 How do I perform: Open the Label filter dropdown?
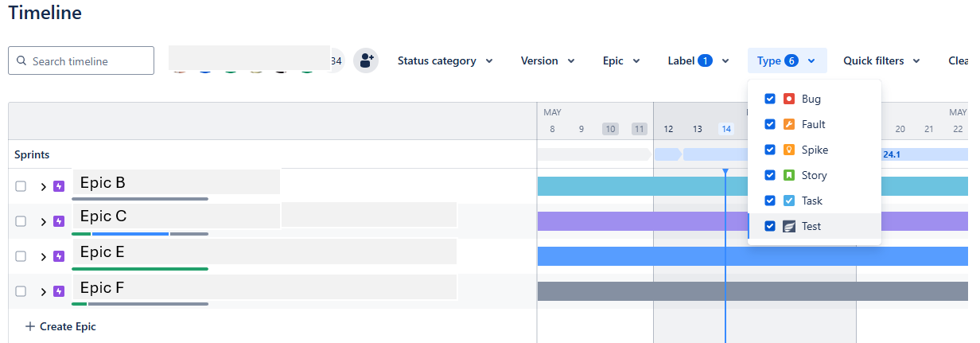click(698, 60)
